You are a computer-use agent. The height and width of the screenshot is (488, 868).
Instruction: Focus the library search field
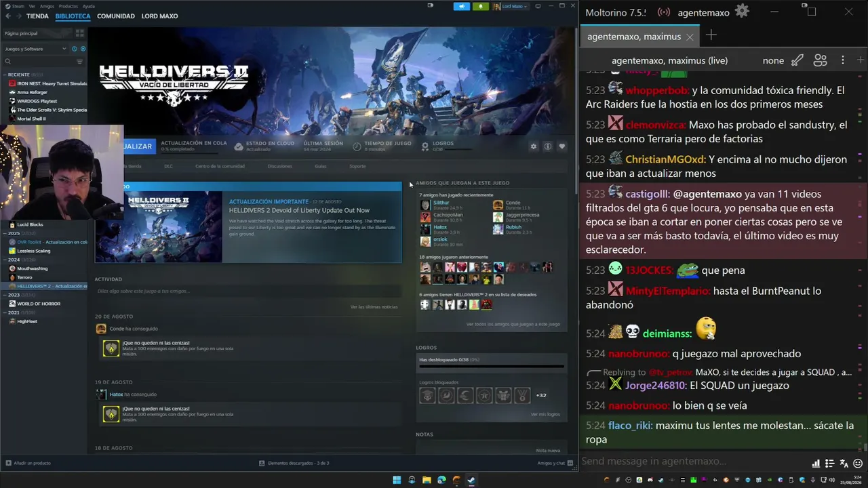[39, 62]
